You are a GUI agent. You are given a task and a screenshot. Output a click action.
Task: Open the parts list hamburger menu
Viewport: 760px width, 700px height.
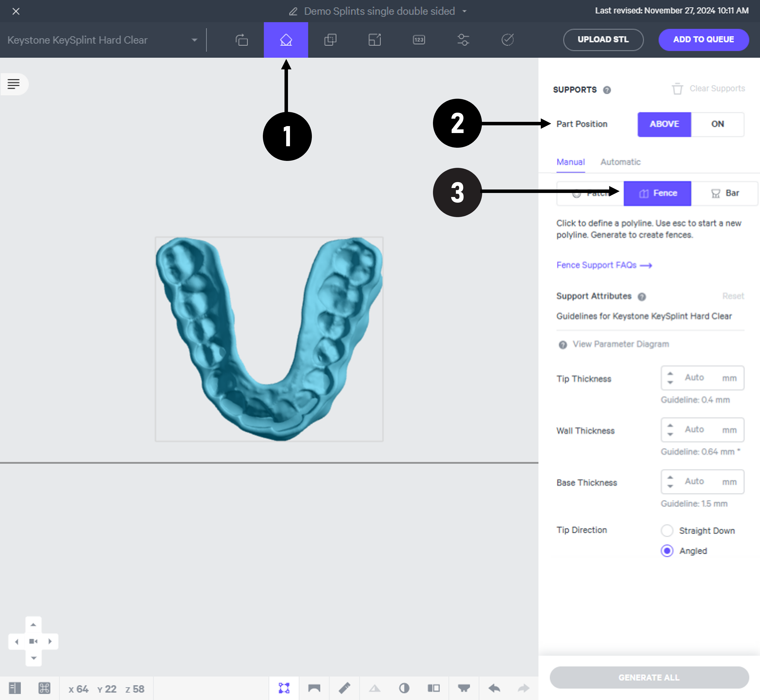click(14, 84)
